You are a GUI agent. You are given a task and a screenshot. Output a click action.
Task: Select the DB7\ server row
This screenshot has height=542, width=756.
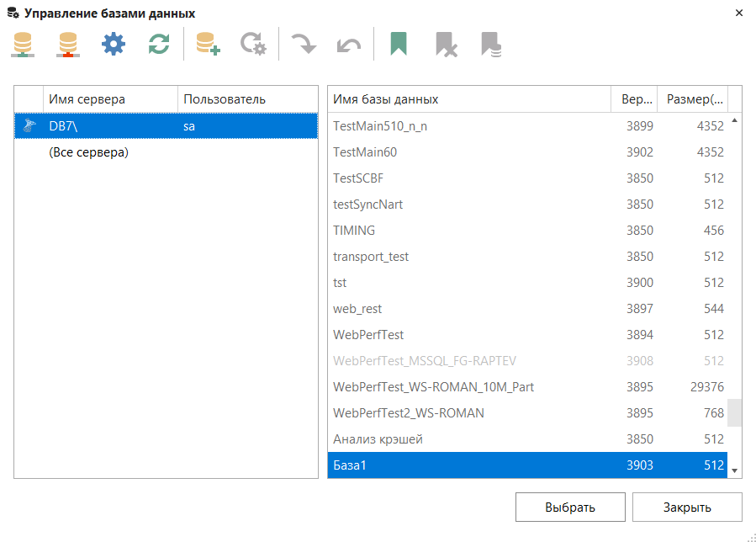166,126
